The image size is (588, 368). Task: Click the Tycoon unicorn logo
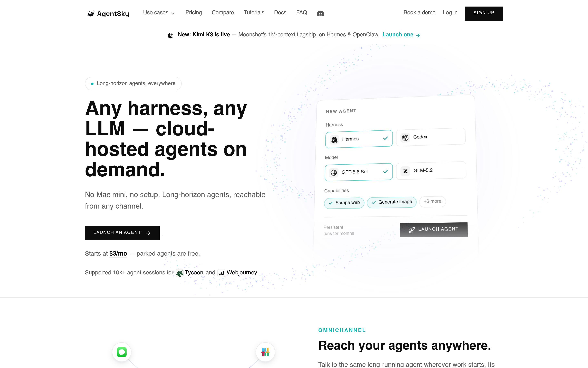179,273
